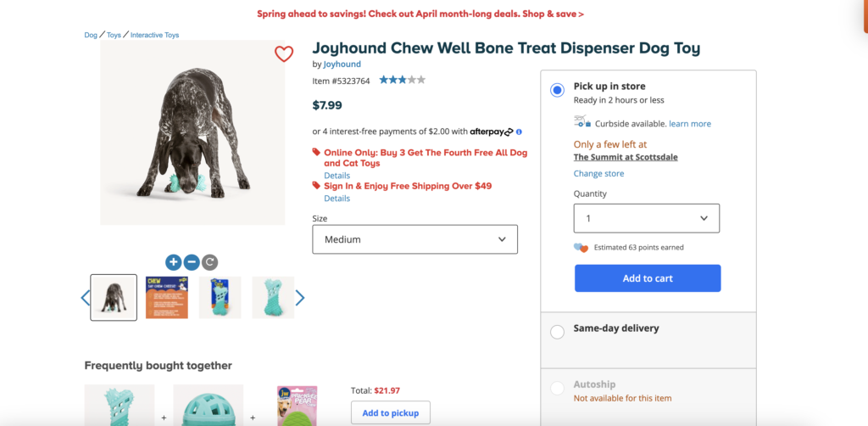Open the Quantity dropdown
Screen dimensions: 868x426
(646, 218)
